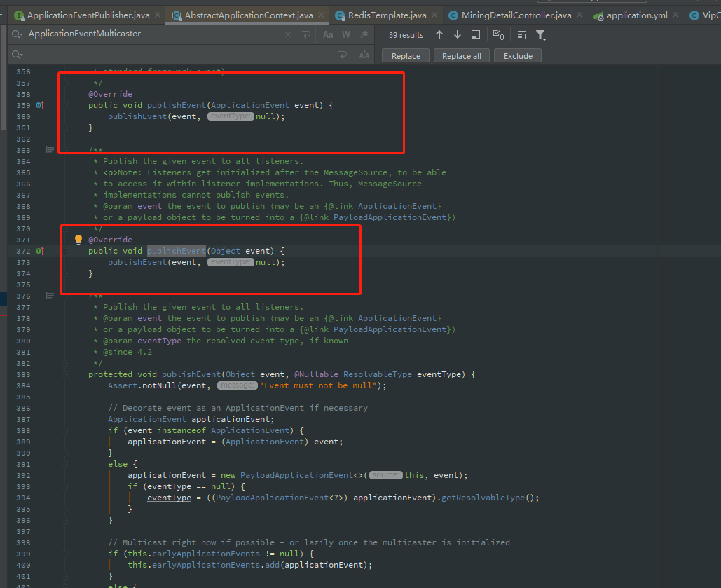Screen dimensions: 721x588
Task: Click instanceof keyword on line 388
Action: pyautogui.click(x=181, y=430)
